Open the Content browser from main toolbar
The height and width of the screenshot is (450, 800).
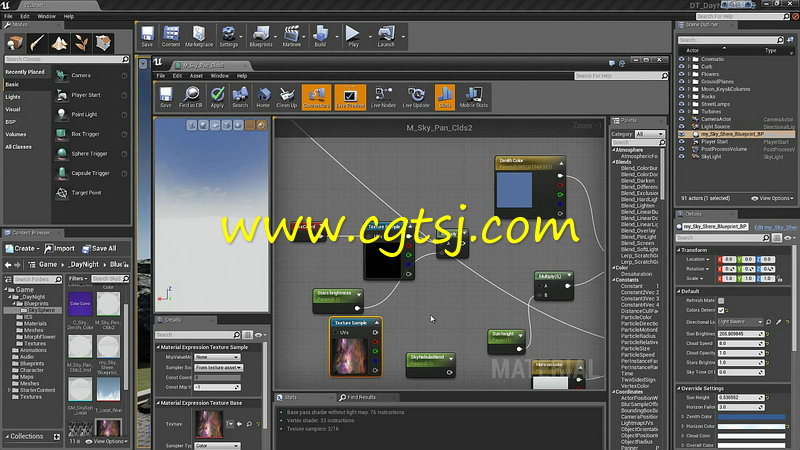(x=171, y=37)
